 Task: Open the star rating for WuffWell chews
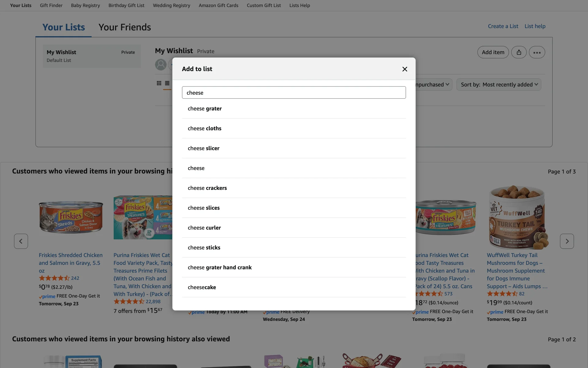click(x=502, y=294)
